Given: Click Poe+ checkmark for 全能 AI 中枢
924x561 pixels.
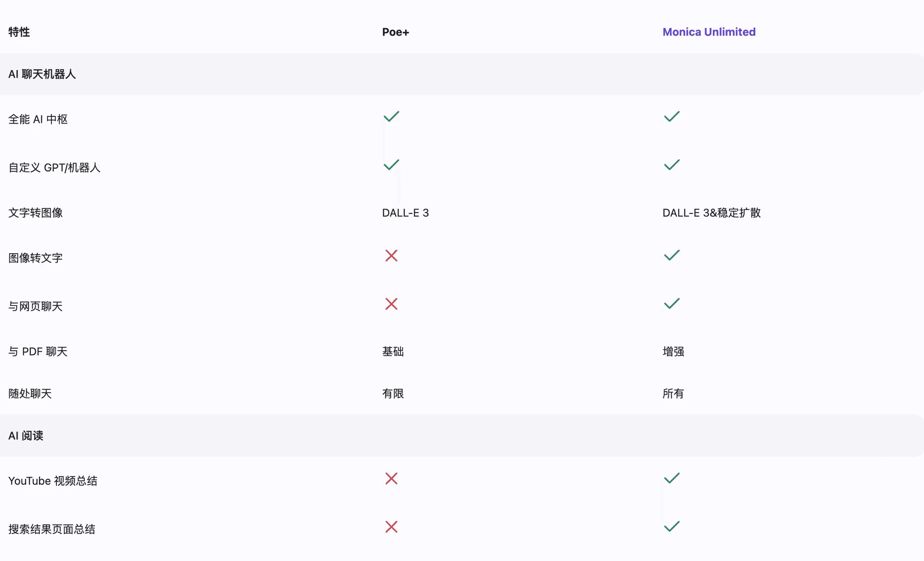Looking at the screenshot, I should tap(391, 116).
